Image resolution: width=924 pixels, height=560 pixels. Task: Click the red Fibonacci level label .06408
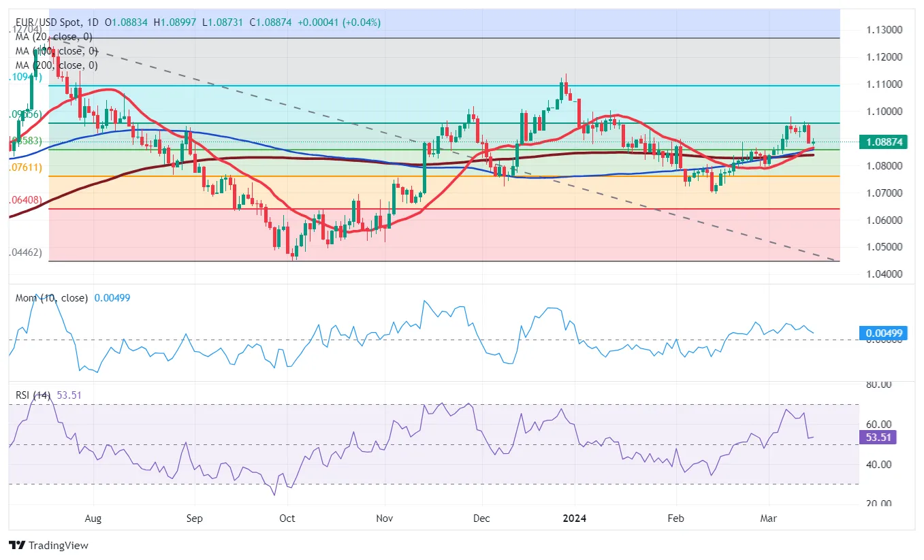[27, 200]
